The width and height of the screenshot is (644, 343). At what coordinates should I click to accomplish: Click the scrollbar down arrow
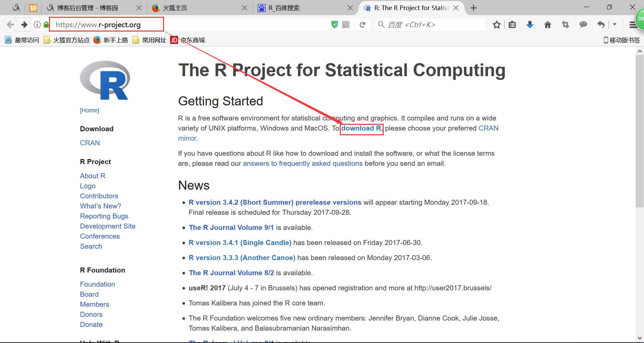click(x=640, y=338)
